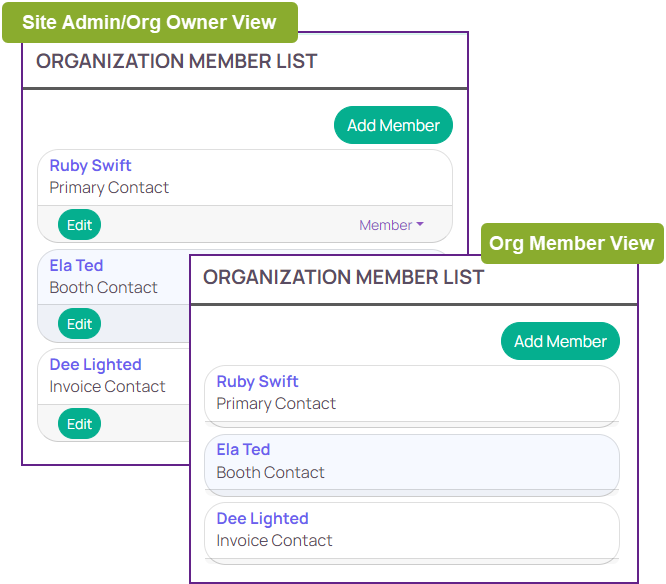666x584 pixels.
Task: Open Dee Lighted link in Org Member view
Action: coord(262,519)
